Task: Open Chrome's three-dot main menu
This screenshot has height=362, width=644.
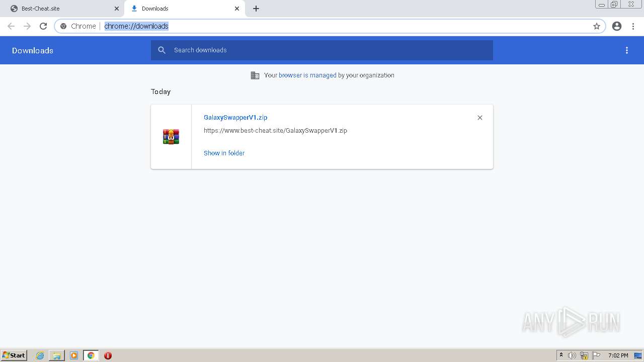Action: click(633, 26)
